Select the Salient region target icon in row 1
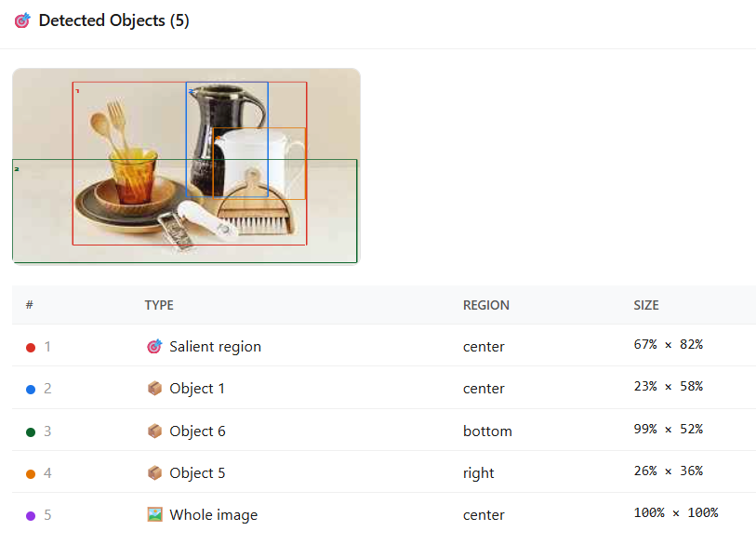This screenshot has width=756, height=544. 154,346
